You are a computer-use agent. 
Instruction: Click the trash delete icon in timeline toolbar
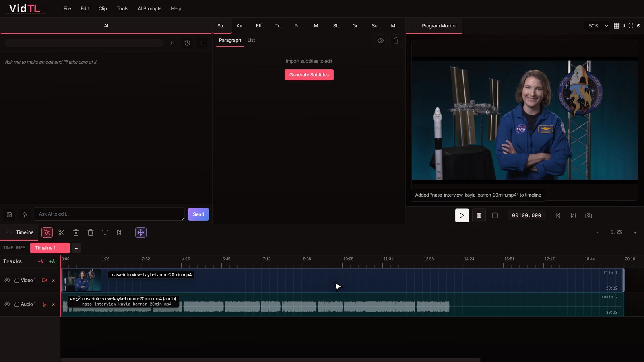(x=76, y=232)
